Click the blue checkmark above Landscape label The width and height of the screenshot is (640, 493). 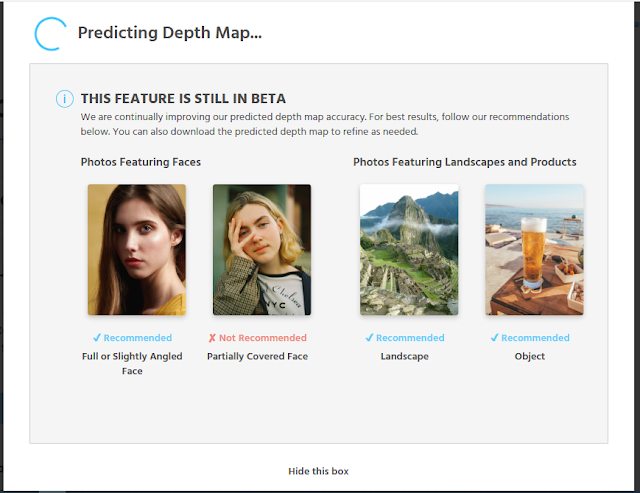[x=369, y=338]
